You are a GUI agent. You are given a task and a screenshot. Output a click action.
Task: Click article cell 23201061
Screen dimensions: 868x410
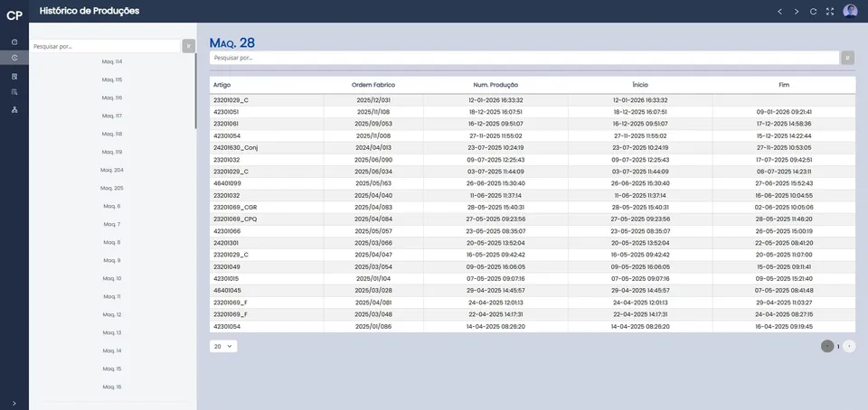(x=267, y=124)
